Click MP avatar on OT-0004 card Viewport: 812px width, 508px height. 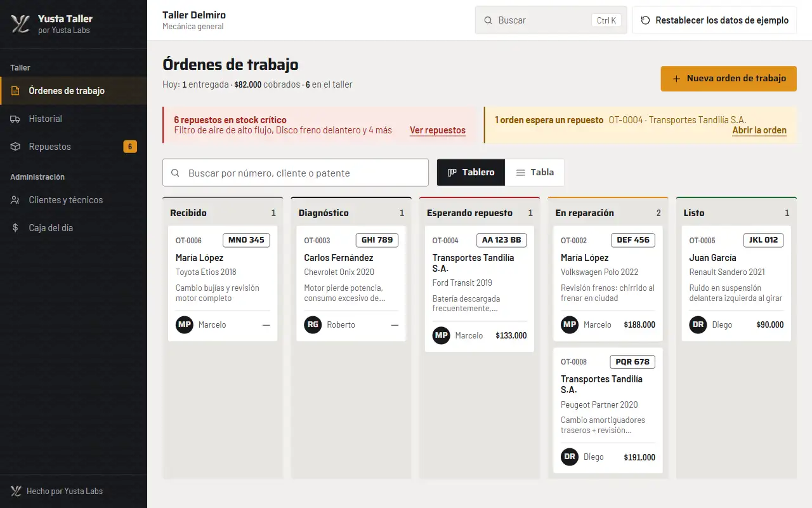click(x=442, y=335)
